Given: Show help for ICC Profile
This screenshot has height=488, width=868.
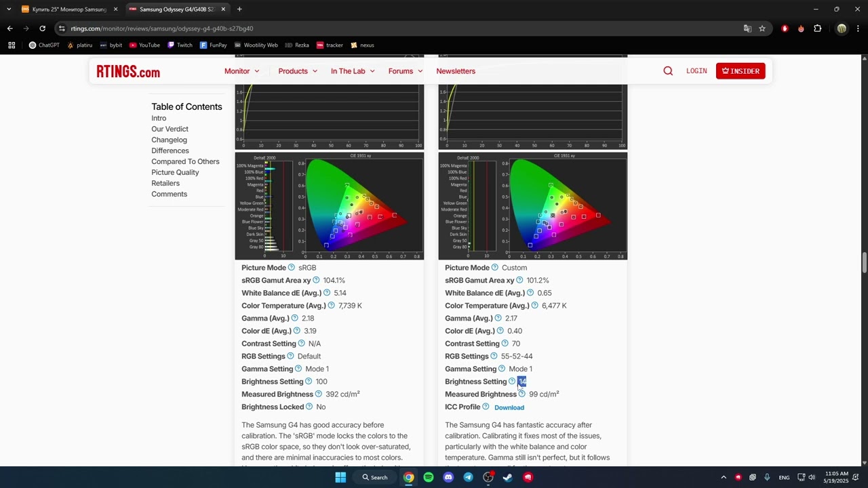Looking at the screenshot, I should coord(486,407).
